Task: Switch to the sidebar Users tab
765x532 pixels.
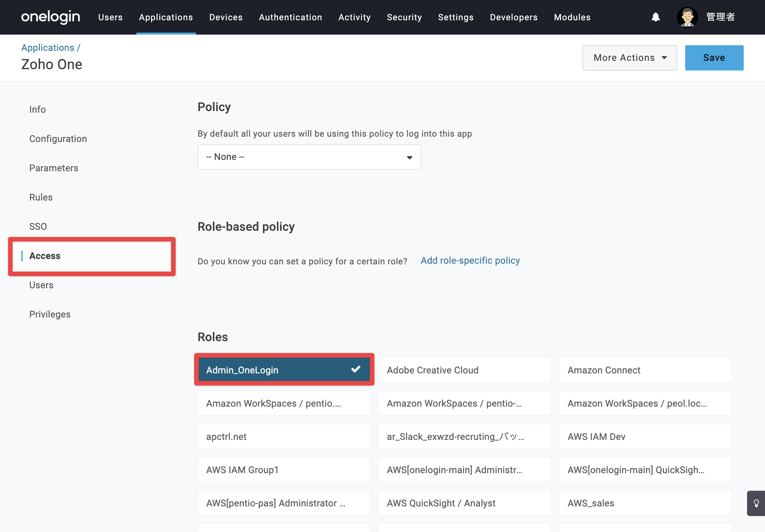Action: pos(41,286)
